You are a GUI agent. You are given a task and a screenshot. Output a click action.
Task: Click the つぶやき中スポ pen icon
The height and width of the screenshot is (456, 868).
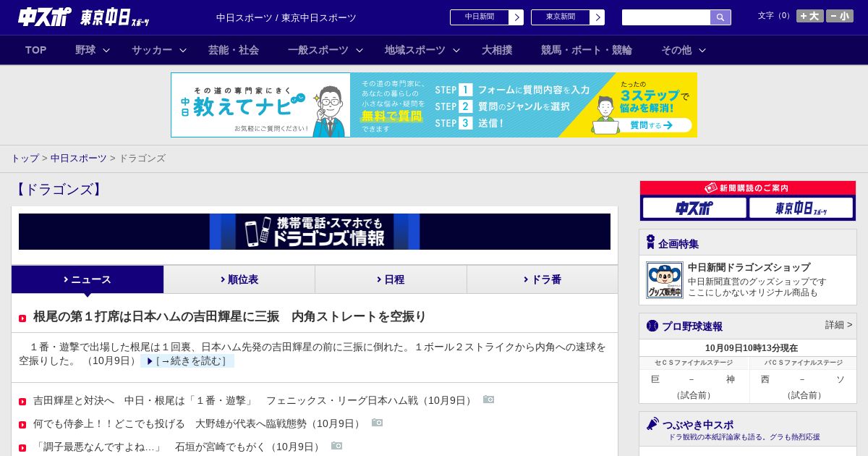click(652, 423)
